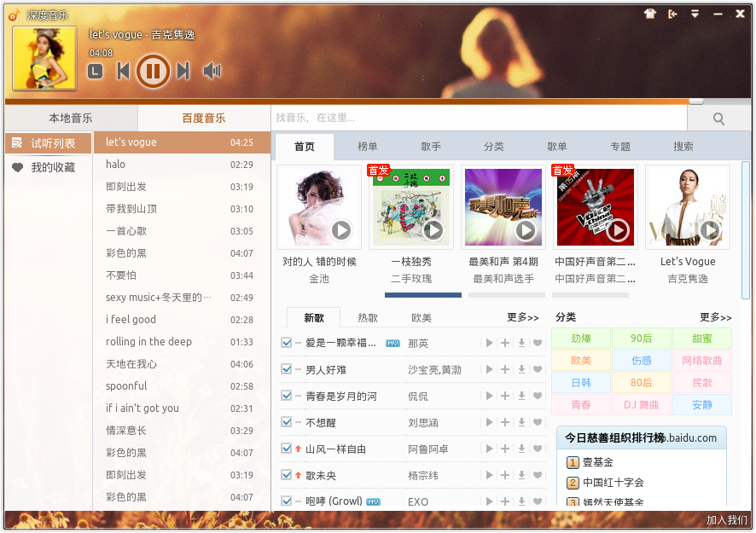
Task: Favorite 不想醒 with heart icon
Action: click(538, 422)
